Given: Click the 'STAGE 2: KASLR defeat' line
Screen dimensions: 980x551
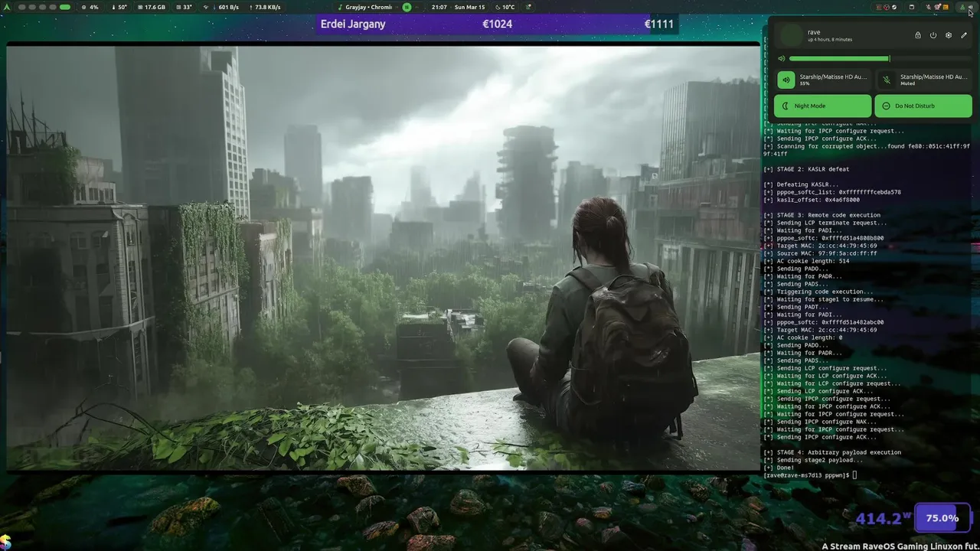Looking at the screenshot, I should pos(806,169).
